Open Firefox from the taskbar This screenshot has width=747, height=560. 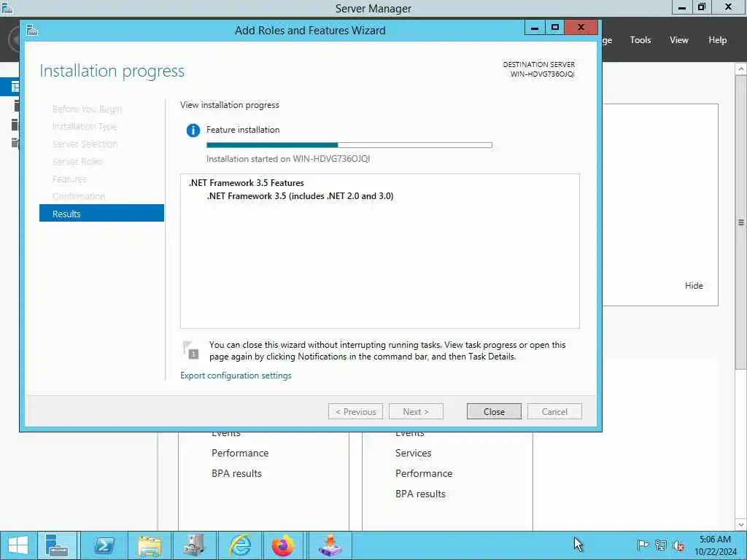pos(284,545)
